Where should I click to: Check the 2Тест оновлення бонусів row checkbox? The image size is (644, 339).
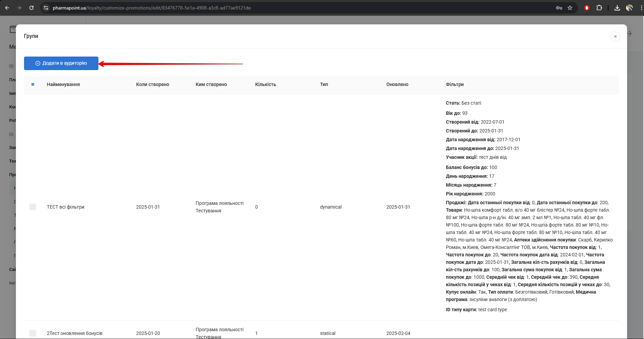(x=33, y=333)
